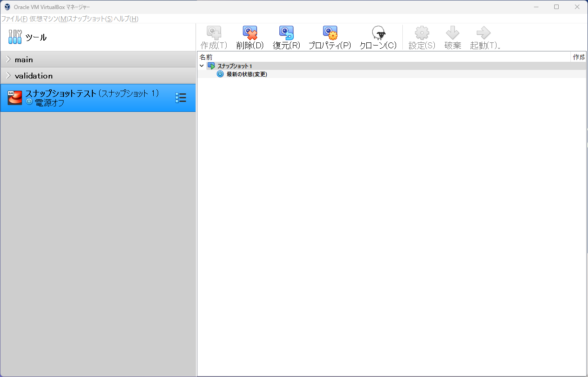Open the ヘルプ(H) menu

coord(126,19)
